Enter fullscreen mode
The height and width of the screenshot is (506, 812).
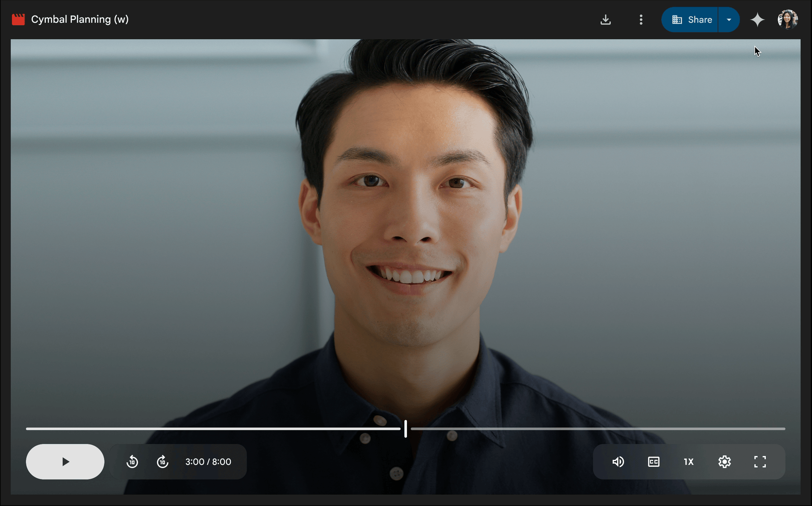click(x=760, y=462)
